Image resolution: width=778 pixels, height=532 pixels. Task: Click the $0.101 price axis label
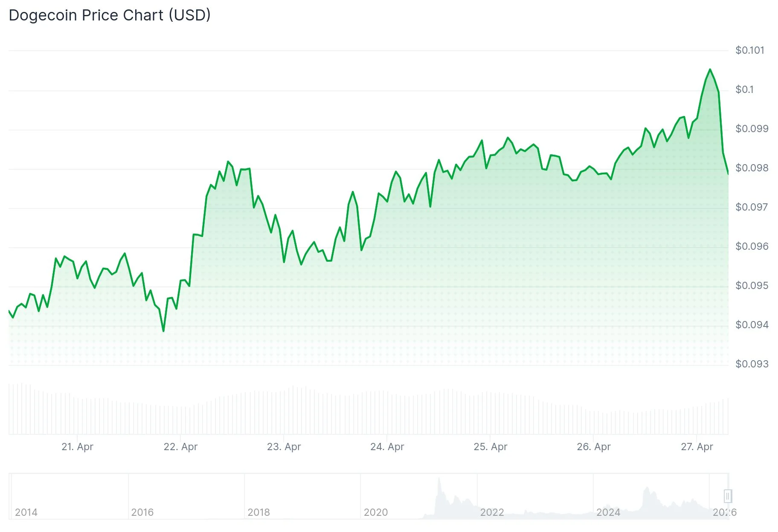pyautogui.click(x=749, y=50)
